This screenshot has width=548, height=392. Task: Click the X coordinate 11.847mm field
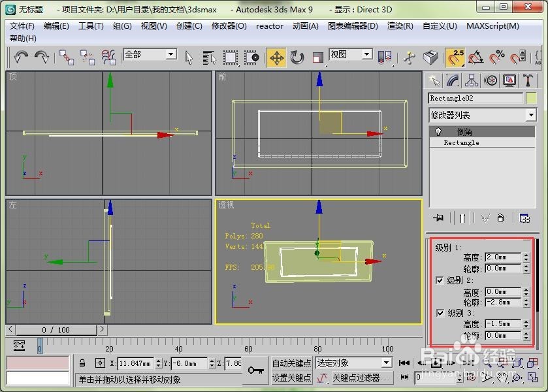pos(137,363)
